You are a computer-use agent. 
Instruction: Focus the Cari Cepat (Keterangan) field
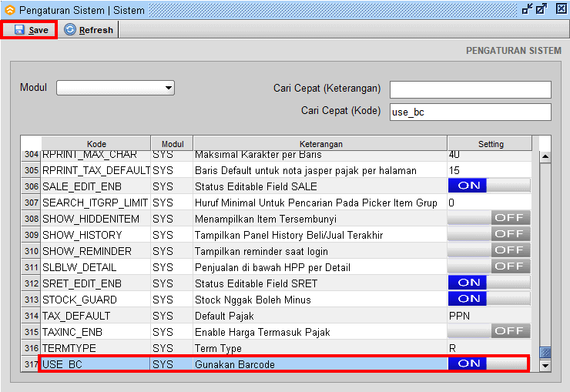471,89
